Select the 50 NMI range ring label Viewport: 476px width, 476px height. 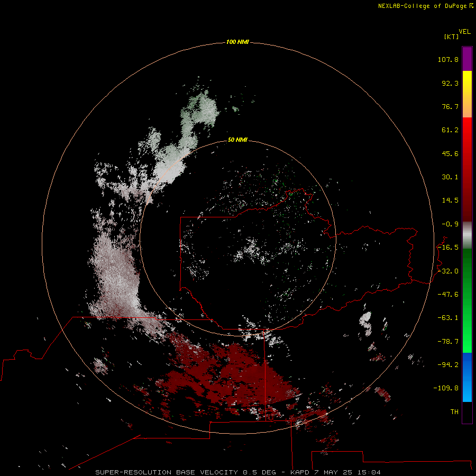[237, 140]
